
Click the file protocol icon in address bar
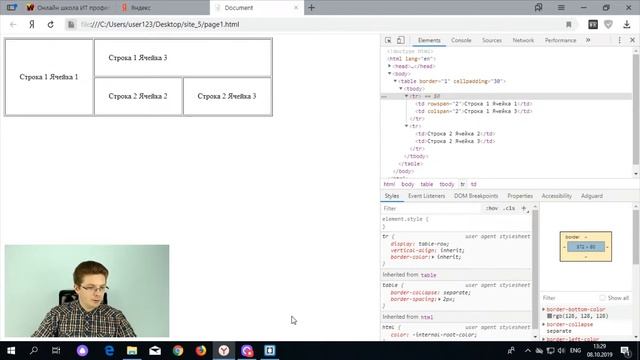tap(71, 24)
